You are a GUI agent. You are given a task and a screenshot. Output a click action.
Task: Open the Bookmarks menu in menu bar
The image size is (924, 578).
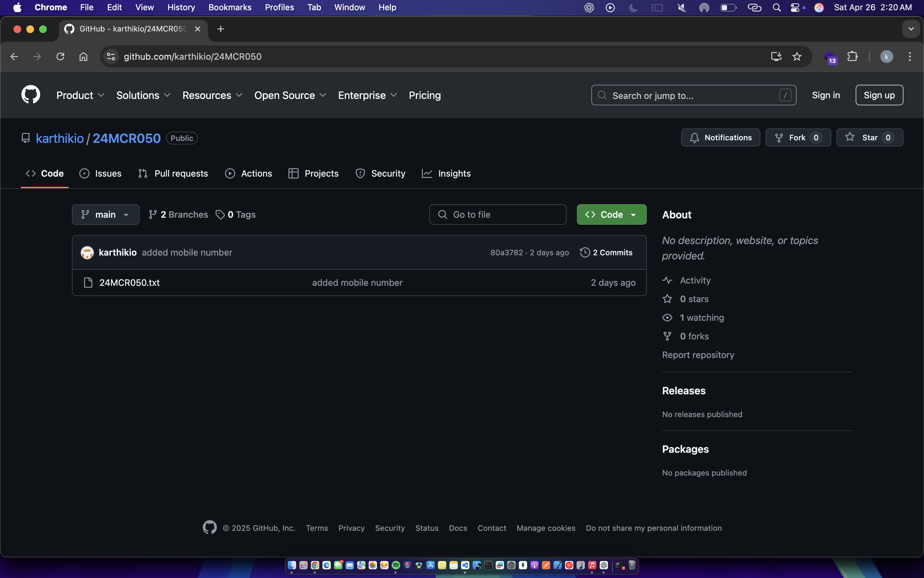(x=230, y=8)
